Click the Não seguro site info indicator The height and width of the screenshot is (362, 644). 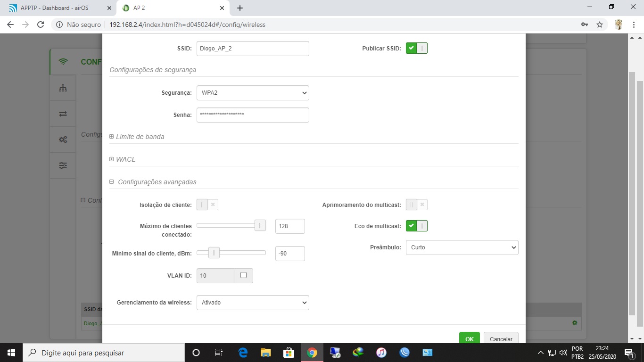click(x=78, y=25)
